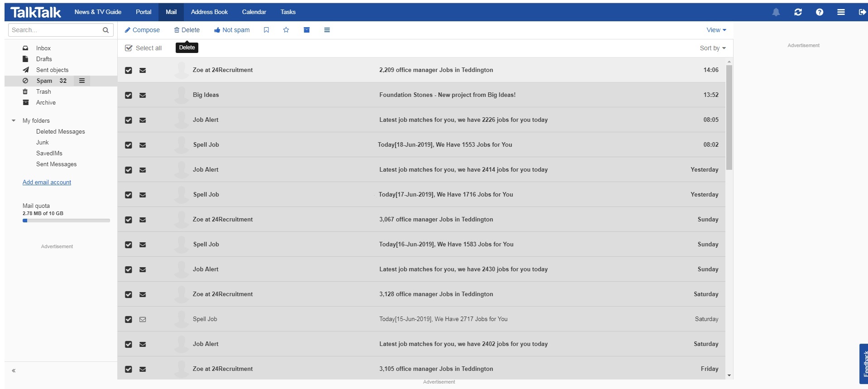This screenshot has width=868, height=389.
Task: Uncheck the 2,209 office manager Jobs message
Action: (x=129, y=70)
